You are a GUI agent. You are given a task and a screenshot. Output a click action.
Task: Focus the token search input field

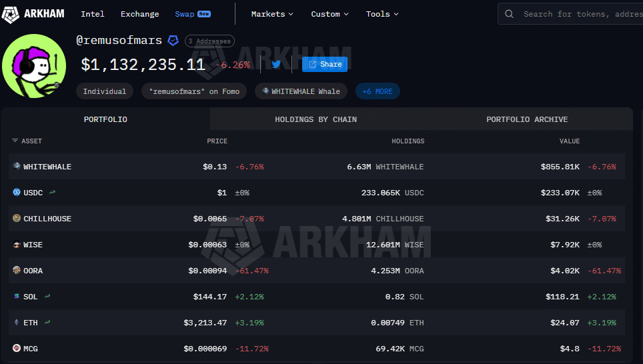[x=580, y=14]
